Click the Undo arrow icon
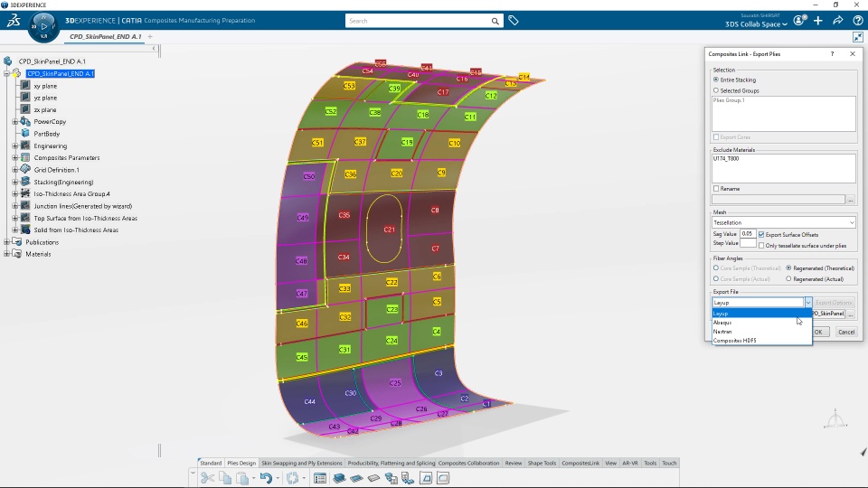Image resolution: width=868 pixels, height=488 pixels. point(266,478)
